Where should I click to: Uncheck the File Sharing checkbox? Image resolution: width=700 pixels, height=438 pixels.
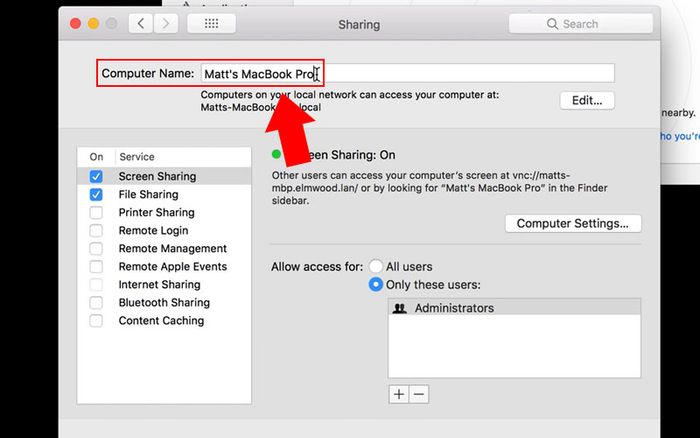(x=96, y=194)
